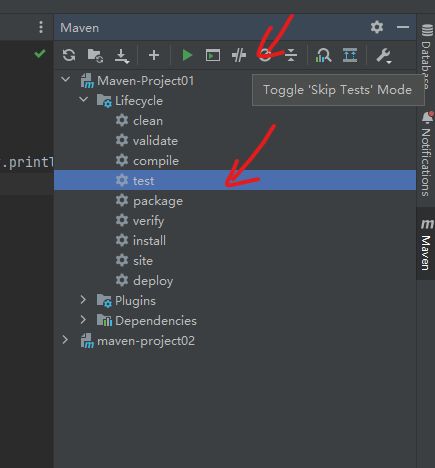Select Maven-Project01 project label
This screenshot has width=435, height=468.
point(146,81)
